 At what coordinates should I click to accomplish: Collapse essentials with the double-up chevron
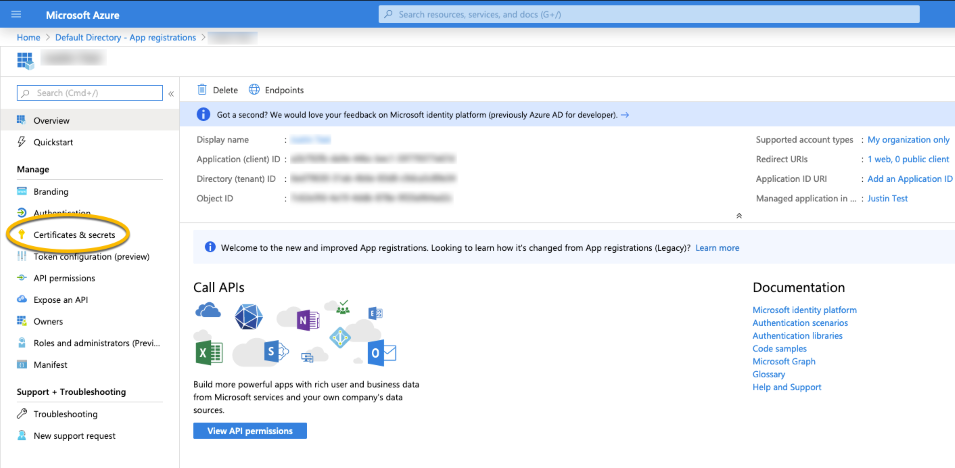click(x=739, y=216)
